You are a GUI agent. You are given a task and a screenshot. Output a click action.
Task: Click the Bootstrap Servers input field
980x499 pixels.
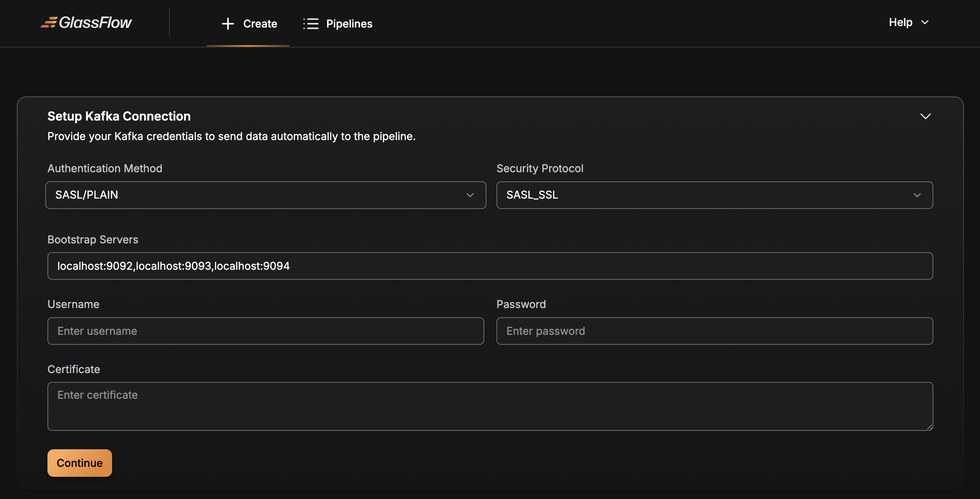click(x=490, y=266)
